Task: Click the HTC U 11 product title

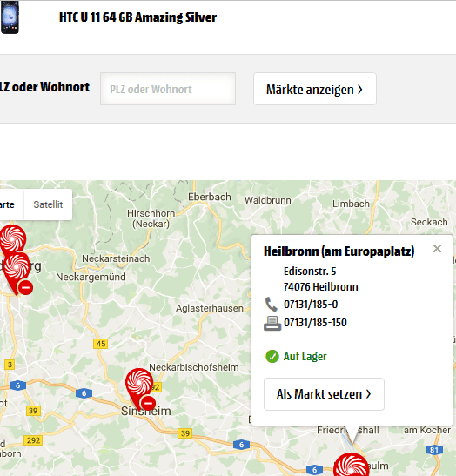Action: [x=137, y=17]
